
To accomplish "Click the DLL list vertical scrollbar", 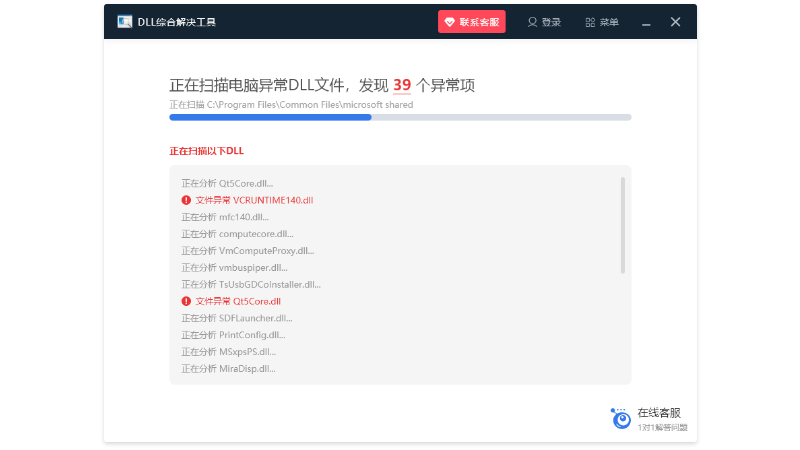I will [x=623, y=225].
